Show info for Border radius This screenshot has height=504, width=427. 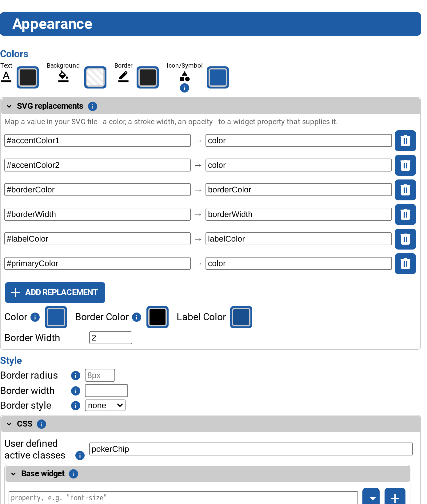76,376
